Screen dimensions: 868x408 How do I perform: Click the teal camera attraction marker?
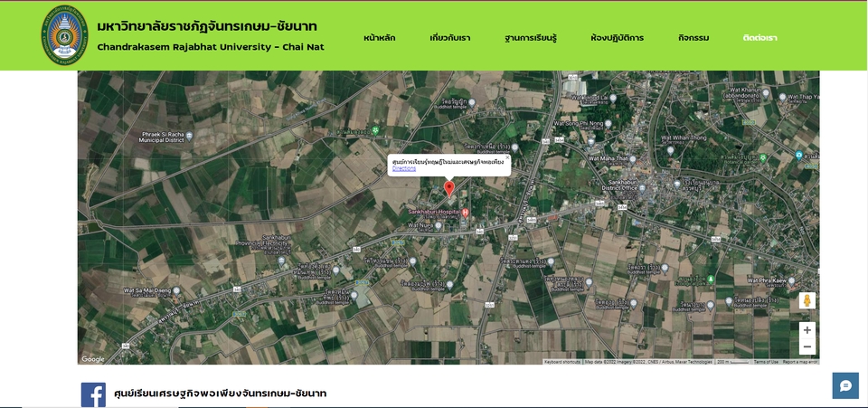coord(798,156)
